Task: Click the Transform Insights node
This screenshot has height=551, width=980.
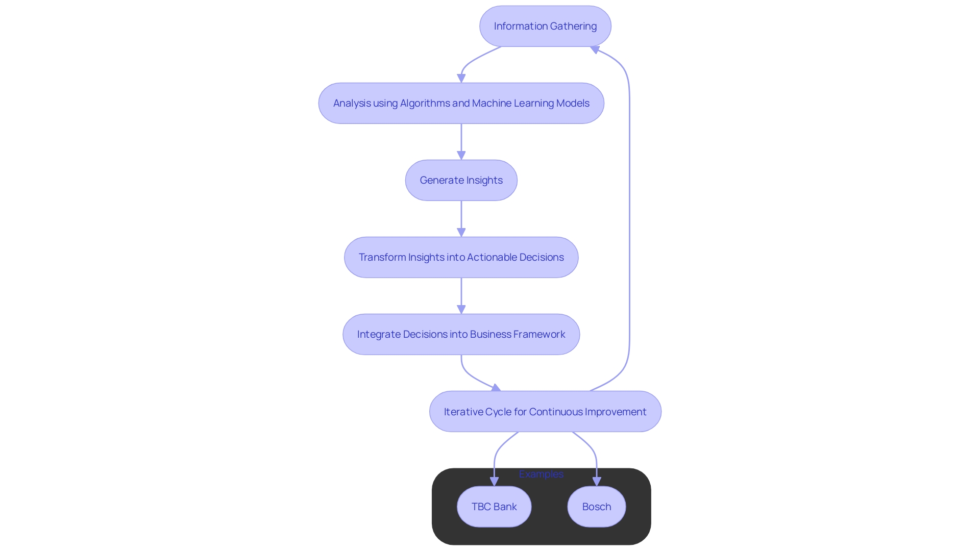Action: point(461,256)
